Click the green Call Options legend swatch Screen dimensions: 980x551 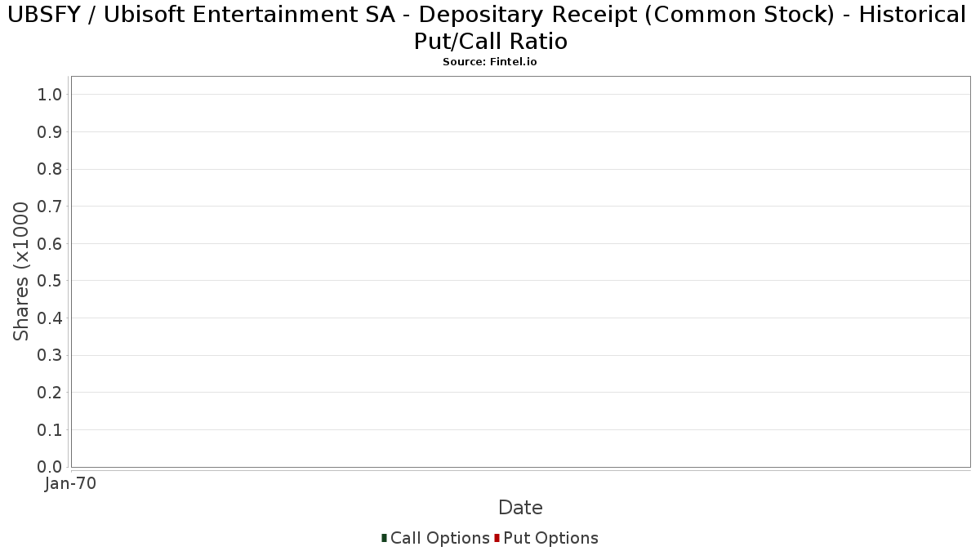384,538
